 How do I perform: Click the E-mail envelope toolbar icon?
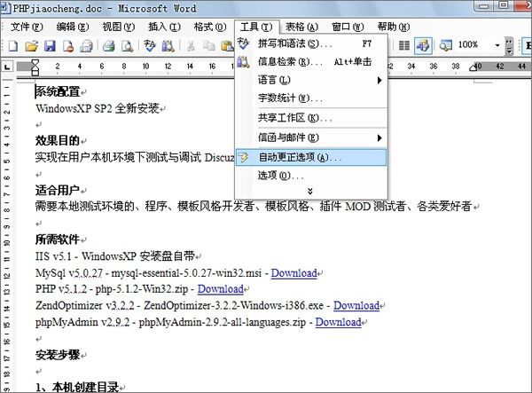click(86, 45)
